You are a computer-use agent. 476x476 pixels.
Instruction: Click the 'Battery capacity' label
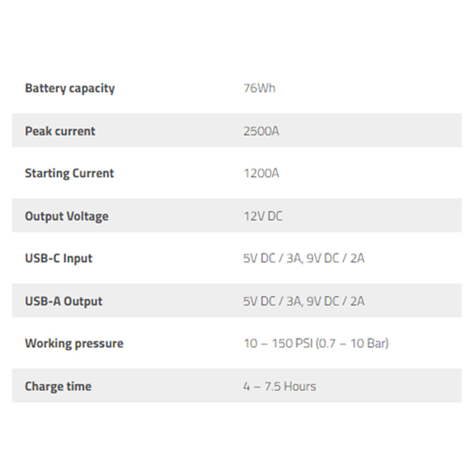click(69, 89)
